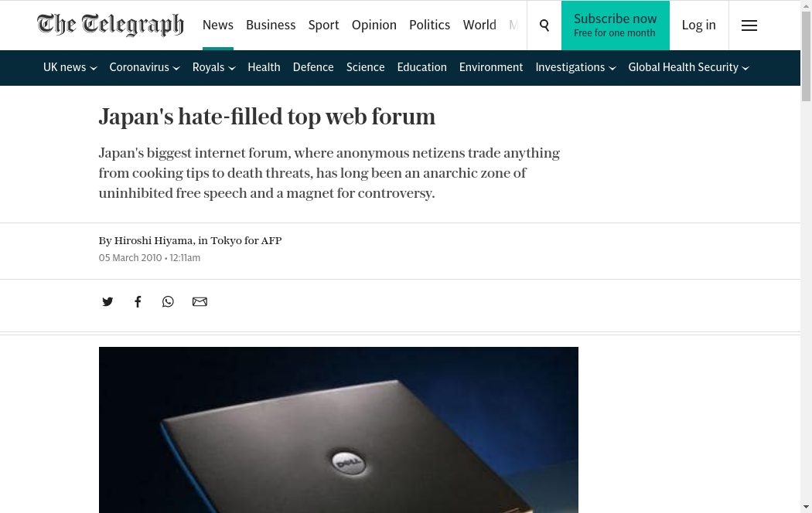812x513 pixels.
Task: Click the Log in link
Action: (x=698, y=25)
